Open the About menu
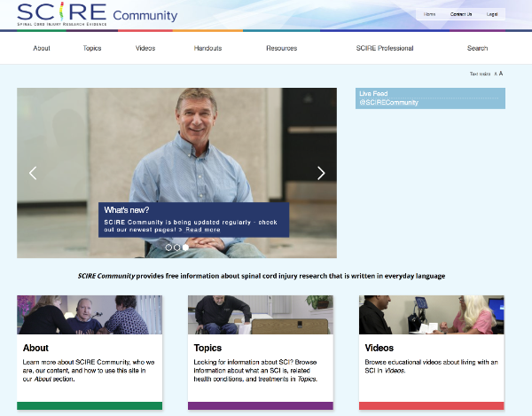The image size is (532, 416). point(42,48)
